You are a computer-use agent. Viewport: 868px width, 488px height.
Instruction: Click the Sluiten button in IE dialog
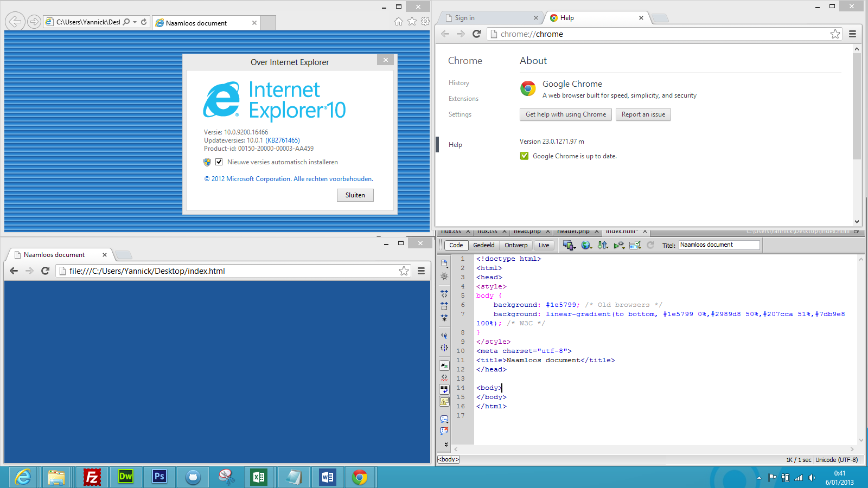point(355,195)
